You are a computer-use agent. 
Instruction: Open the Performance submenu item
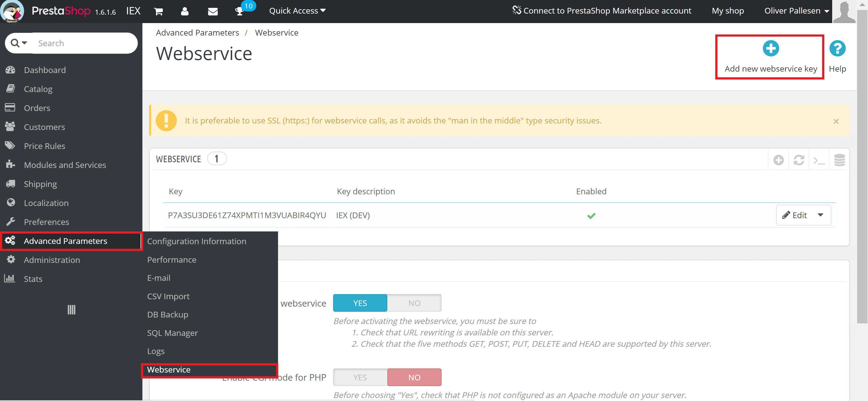(172, 259)
